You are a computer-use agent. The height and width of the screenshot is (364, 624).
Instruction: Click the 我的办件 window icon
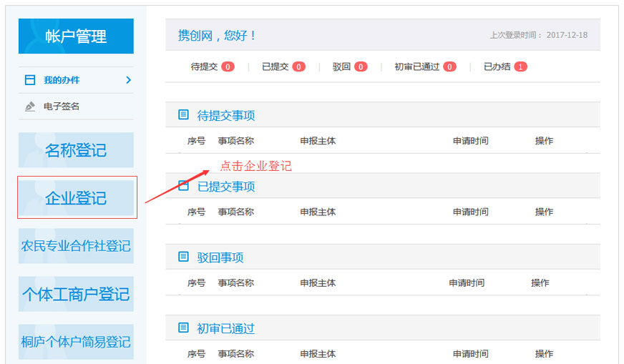[x=30, y=80]
